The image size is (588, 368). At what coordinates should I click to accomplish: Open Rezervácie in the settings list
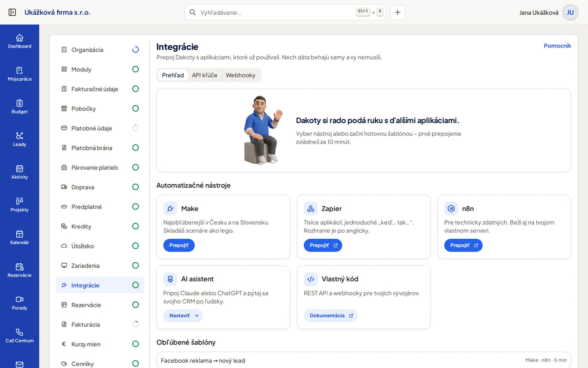pyautogui.click(x=100, y=305)
